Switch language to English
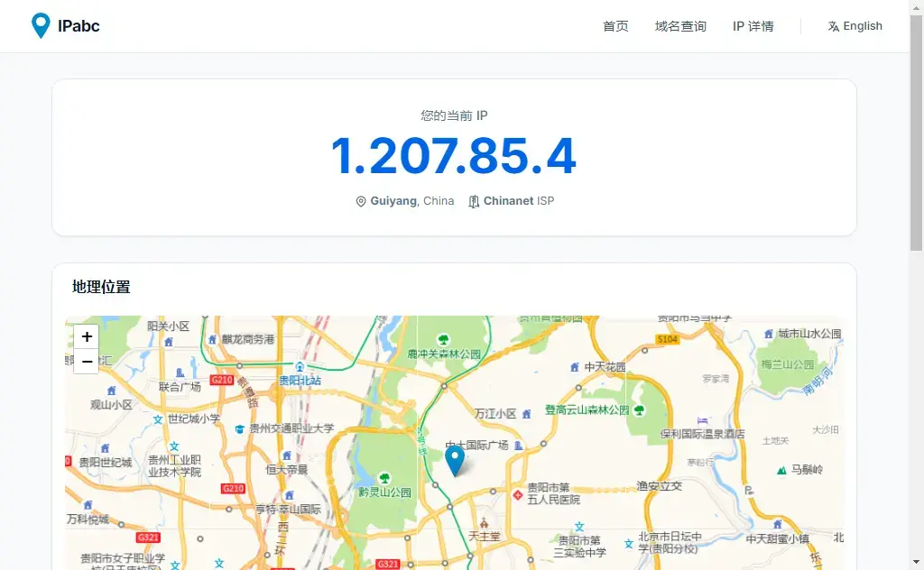The height and width of the screenshot is (570, 924). pos(863,26)
